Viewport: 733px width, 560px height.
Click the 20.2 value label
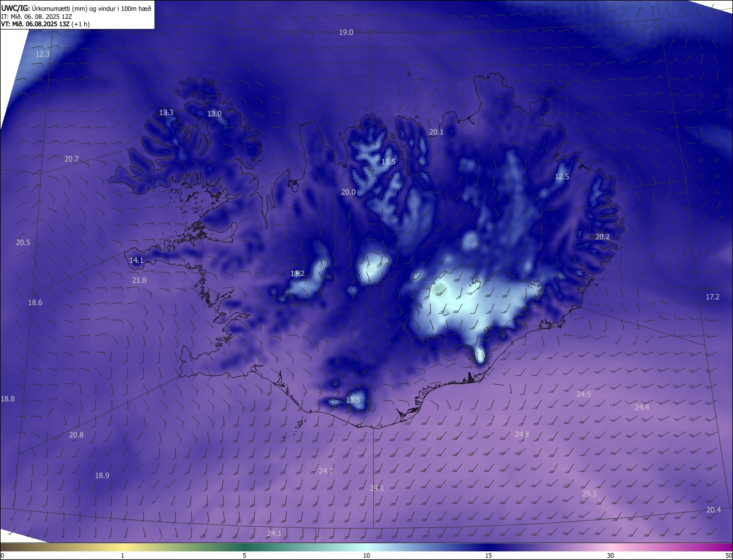coord(602,237)
